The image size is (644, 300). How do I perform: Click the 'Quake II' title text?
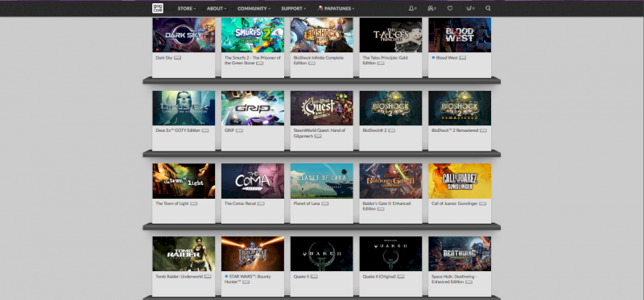301,277
